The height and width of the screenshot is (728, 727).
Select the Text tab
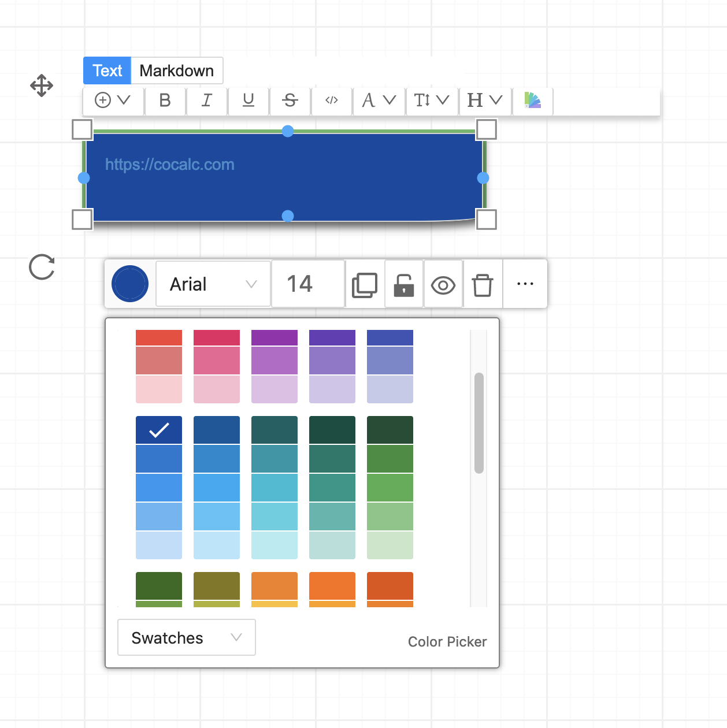(x=107, y=70)
